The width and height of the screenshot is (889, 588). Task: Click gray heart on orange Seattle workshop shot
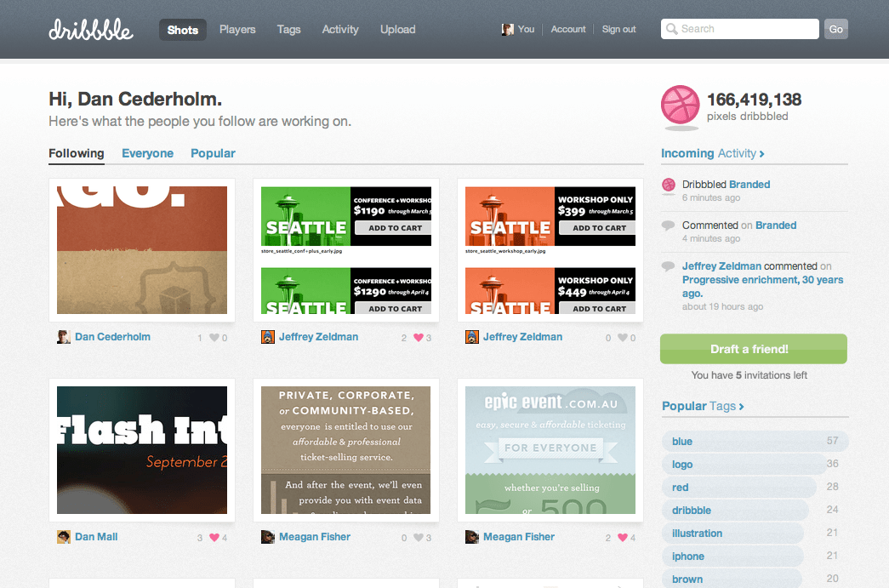pyautogui.click(x=623, y=337)
